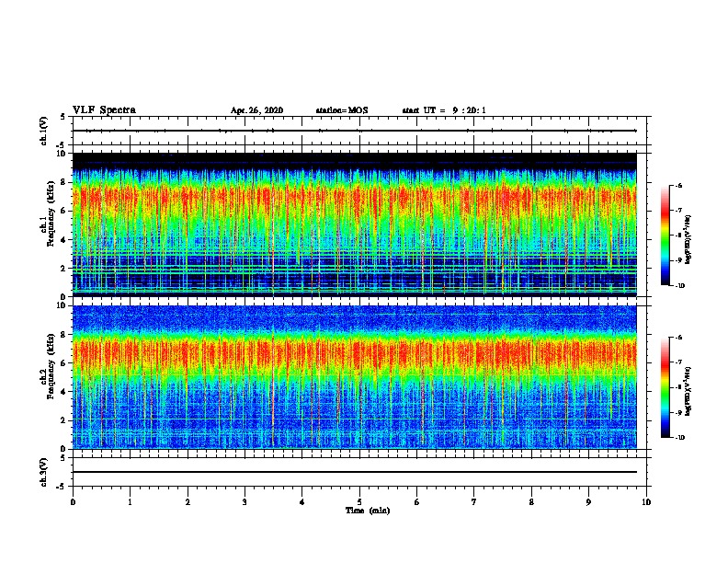Click time axis tick label "9"
Image resolution: width=728 pixels, height=563 pixels.
tap(588, 502)
